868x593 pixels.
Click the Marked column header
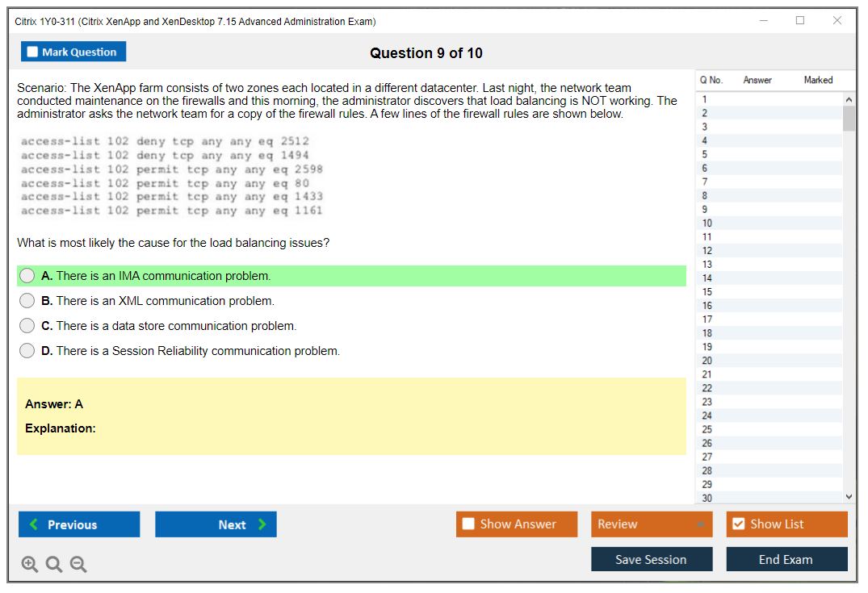coord(818,80)
